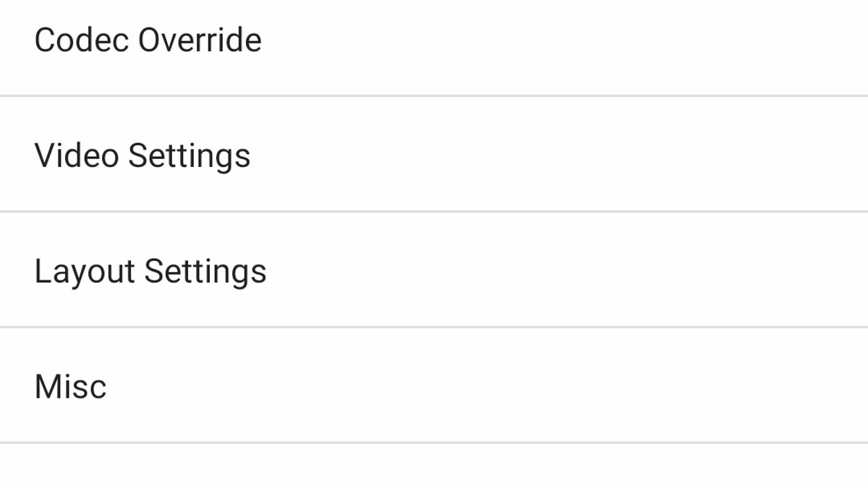Screen dimensions: 868x488
Task: Tap the Codec Override label text
Action: (148, 40)
